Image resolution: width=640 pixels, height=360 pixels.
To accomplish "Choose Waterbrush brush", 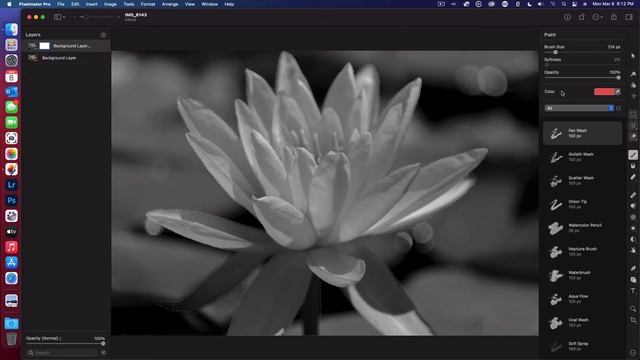I will tap(582, 275).
